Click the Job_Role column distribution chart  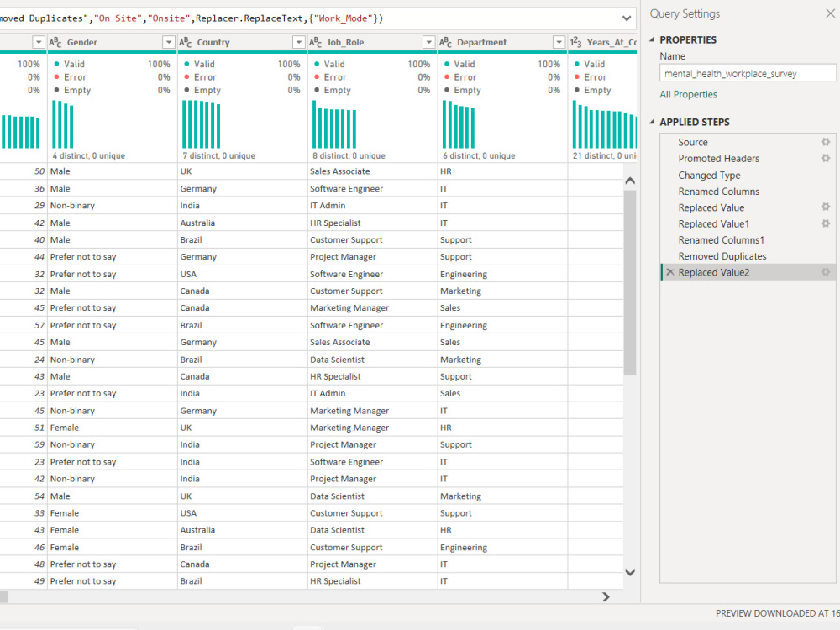coord(334,124)
